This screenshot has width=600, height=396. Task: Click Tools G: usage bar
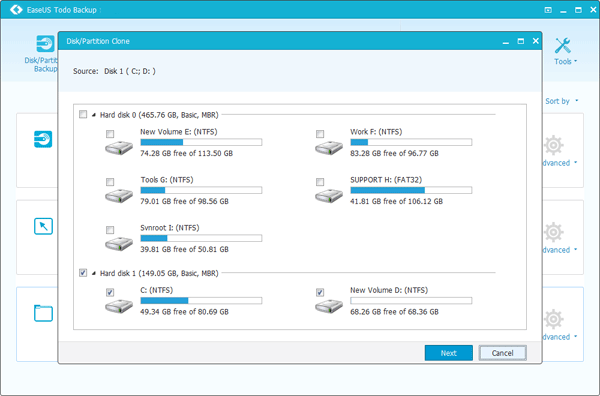201,190
